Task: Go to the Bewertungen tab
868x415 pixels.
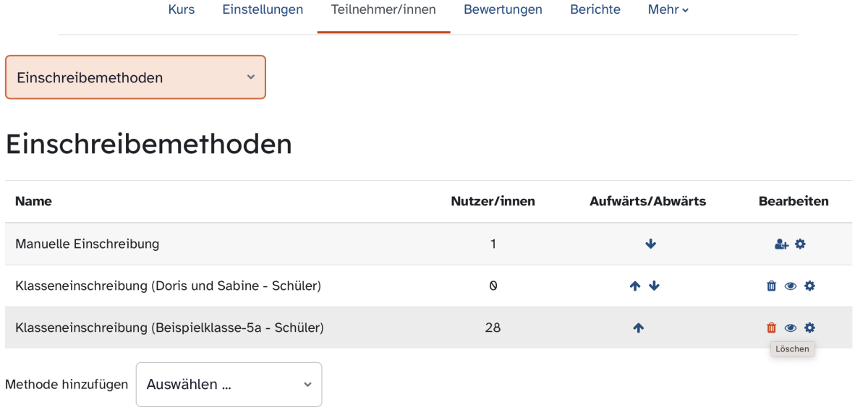Action: point(503,10)
